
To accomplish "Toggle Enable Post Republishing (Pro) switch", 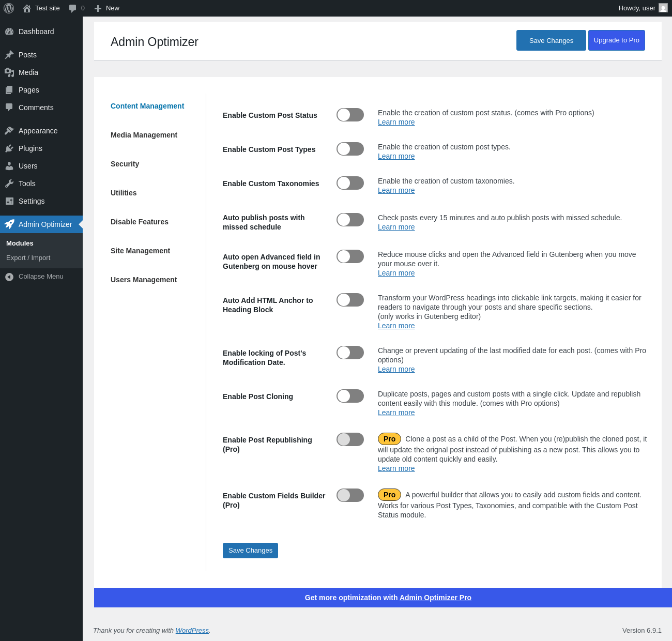I will pos(350,439).
